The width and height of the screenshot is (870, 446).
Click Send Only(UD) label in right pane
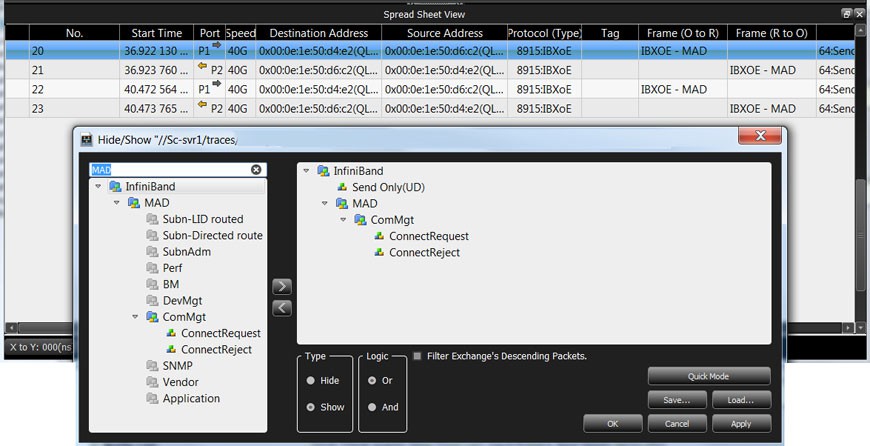[x=388, y=187]
